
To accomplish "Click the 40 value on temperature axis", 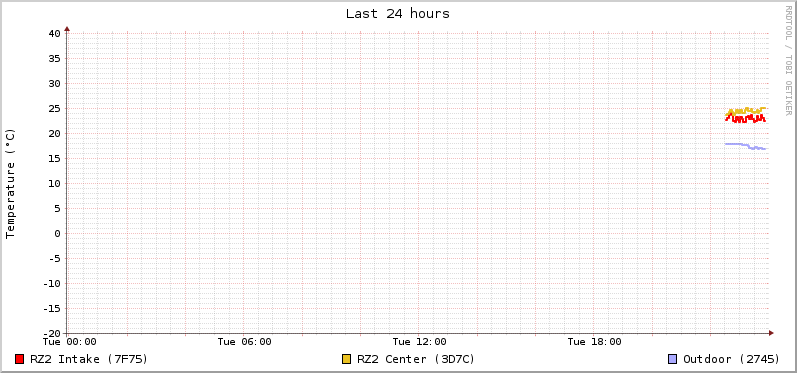I will 54,34.
